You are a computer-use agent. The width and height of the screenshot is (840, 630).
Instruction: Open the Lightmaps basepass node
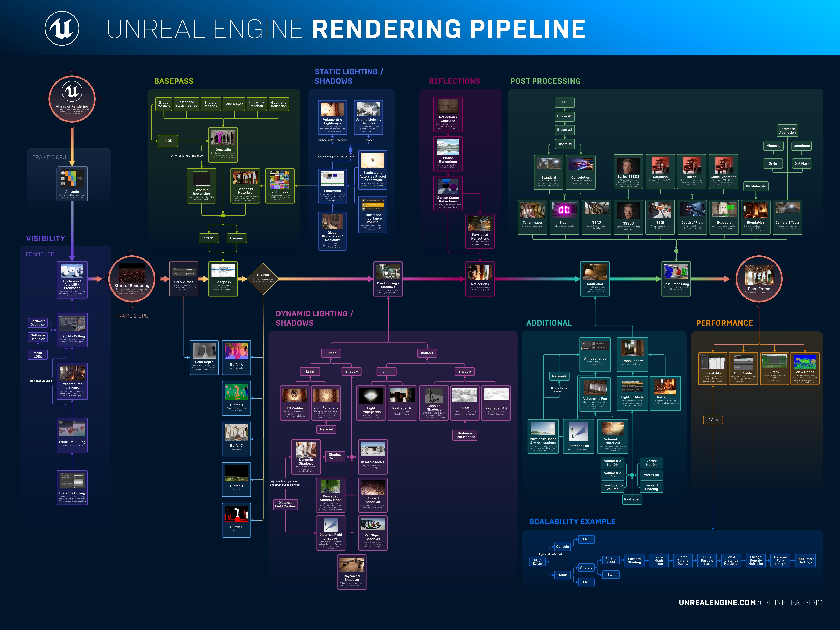(280, 186)
